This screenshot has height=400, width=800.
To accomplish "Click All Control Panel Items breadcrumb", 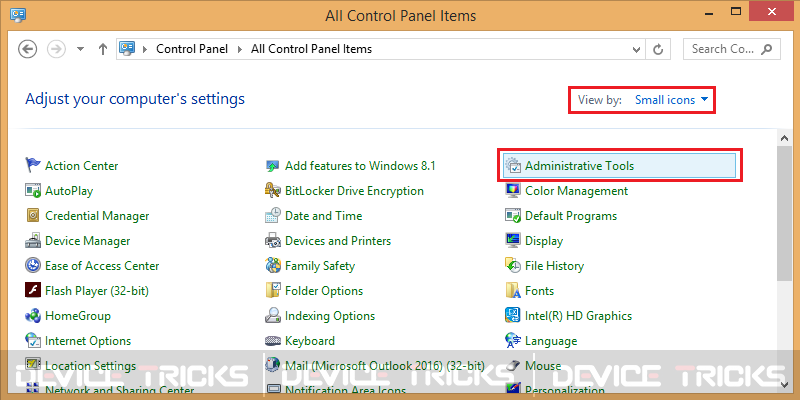I will pyautogui.click(x=311, y=49).
